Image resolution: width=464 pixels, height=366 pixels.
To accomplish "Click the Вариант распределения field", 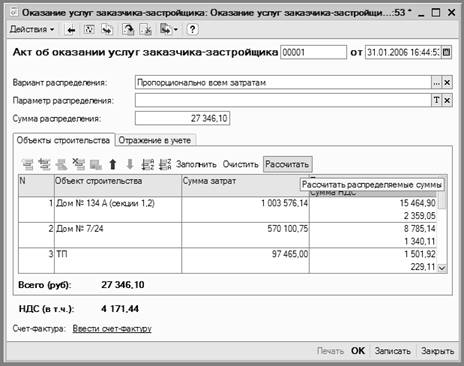I will (283, 82).
